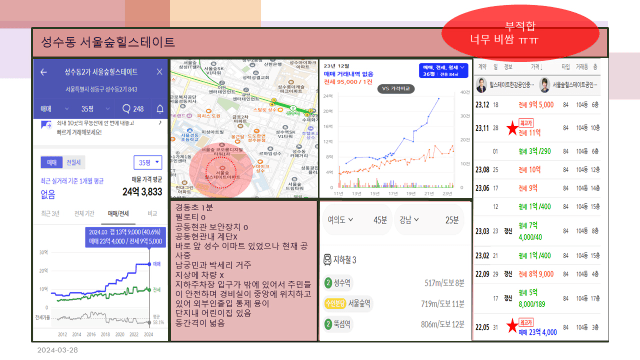Screen dimensions: 640x360
Task: Open the 매매 dropdown in blue header
Action: tap(54, 109)
